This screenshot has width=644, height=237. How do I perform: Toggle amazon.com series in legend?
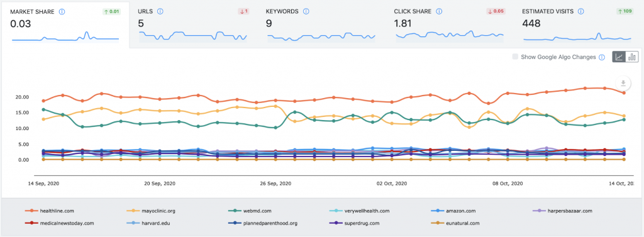(x=453, y=211)
